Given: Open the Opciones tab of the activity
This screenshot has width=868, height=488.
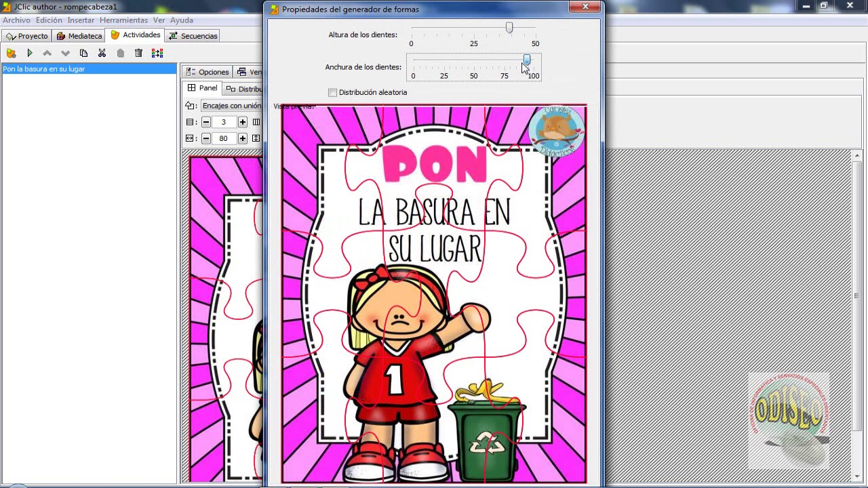Looking at the screenshot, I should coord(208,72).
